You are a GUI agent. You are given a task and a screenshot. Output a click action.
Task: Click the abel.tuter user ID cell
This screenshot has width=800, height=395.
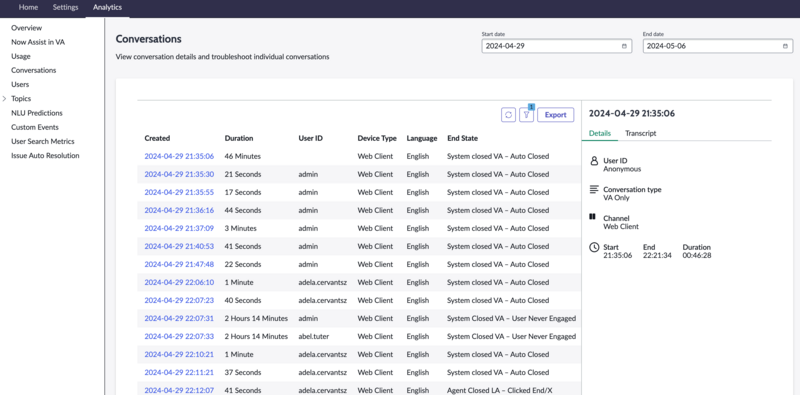[315, 336]
